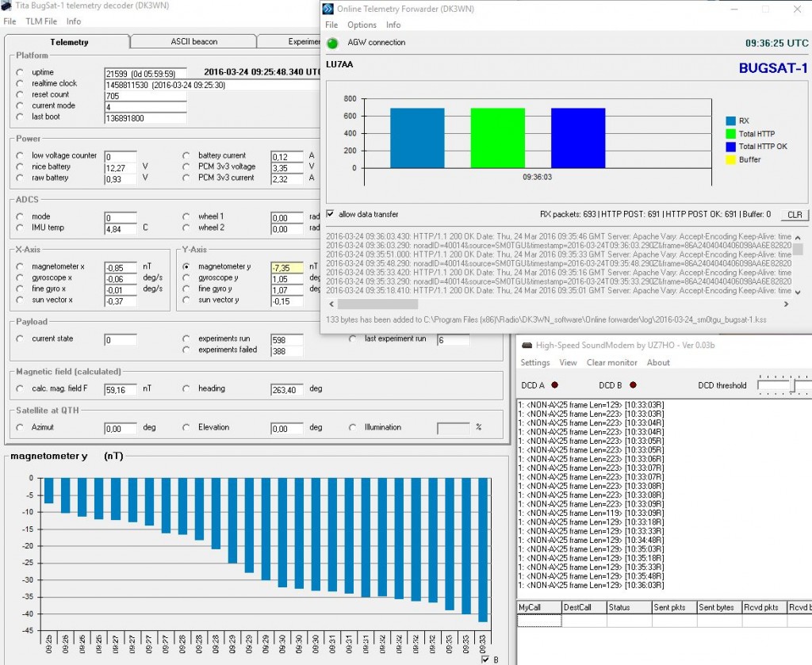Select the IMU temp radio button
The image size is (812, 665).
click(20, 227)
